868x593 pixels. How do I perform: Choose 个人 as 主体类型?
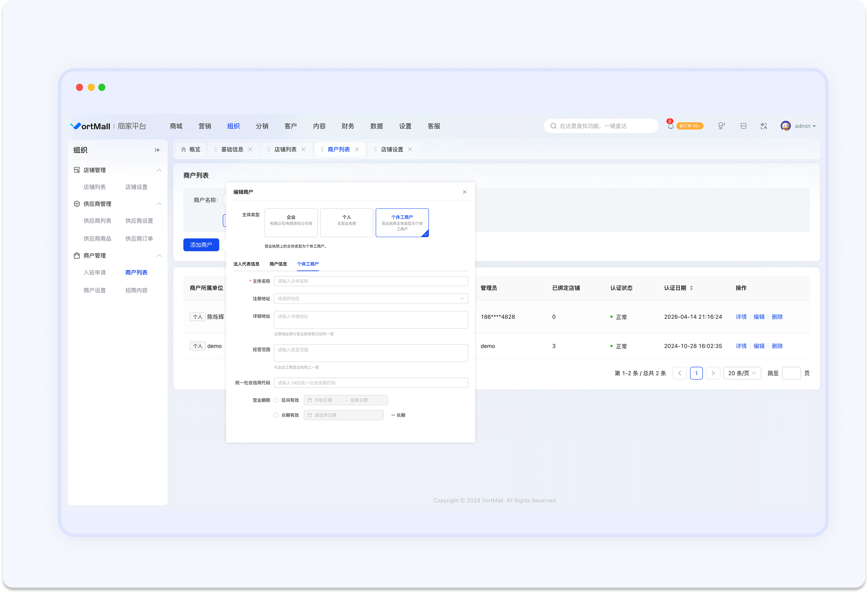click(x=347, y=223)
